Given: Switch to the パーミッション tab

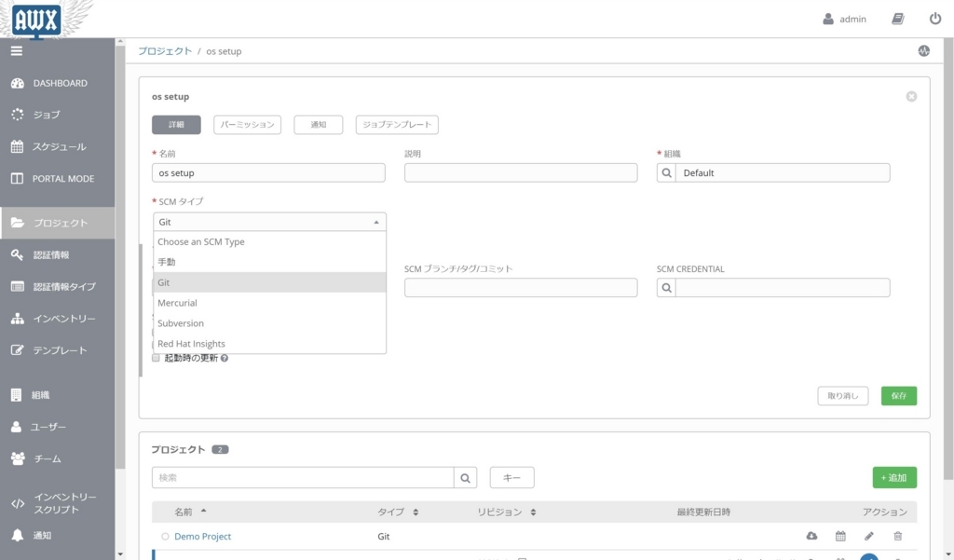Looking at the screenshot, I should [x=247, y=124].
